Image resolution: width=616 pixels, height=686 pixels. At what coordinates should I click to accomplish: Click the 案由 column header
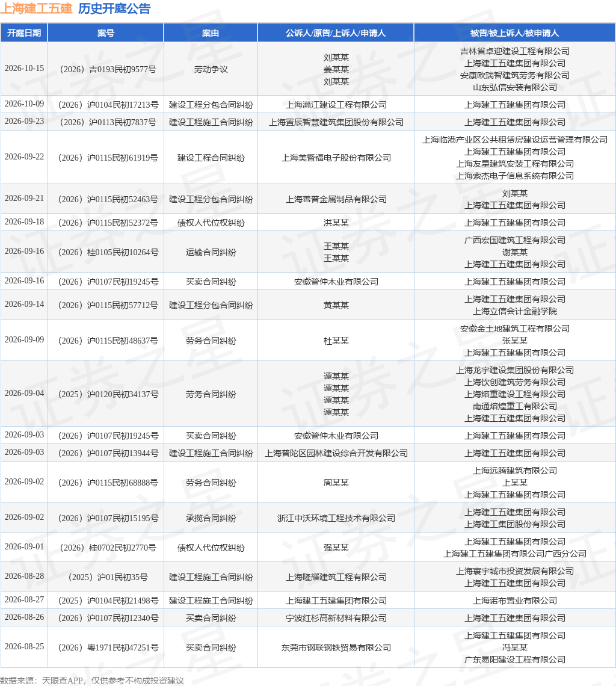tap(211, 33)
